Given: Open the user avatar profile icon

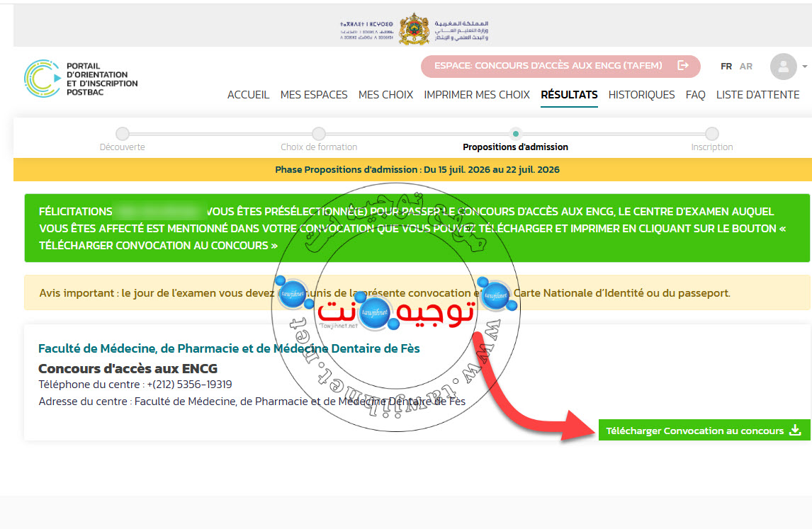Looking at the screenshot, I should [x=783, y=67].
